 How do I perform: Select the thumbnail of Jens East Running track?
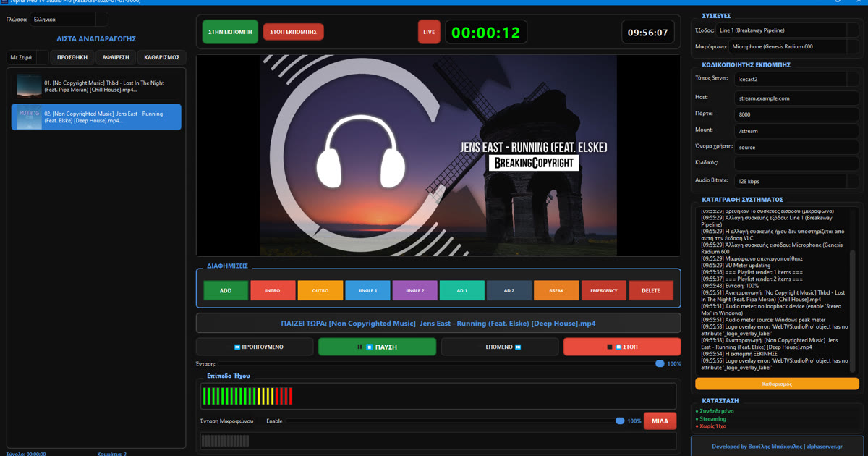coord(30,117)
